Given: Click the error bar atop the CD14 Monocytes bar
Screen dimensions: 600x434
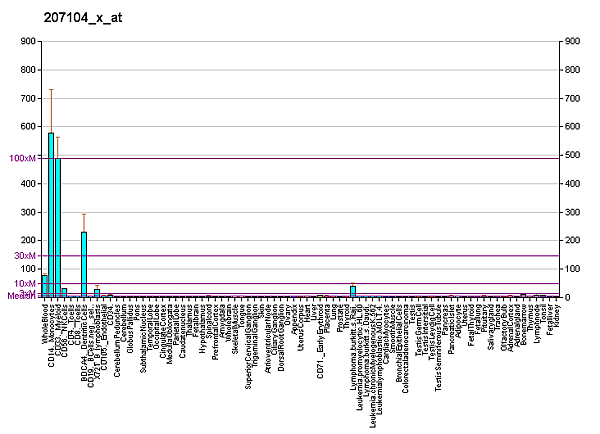Looking at the screenshot, I should coord(51,110).
